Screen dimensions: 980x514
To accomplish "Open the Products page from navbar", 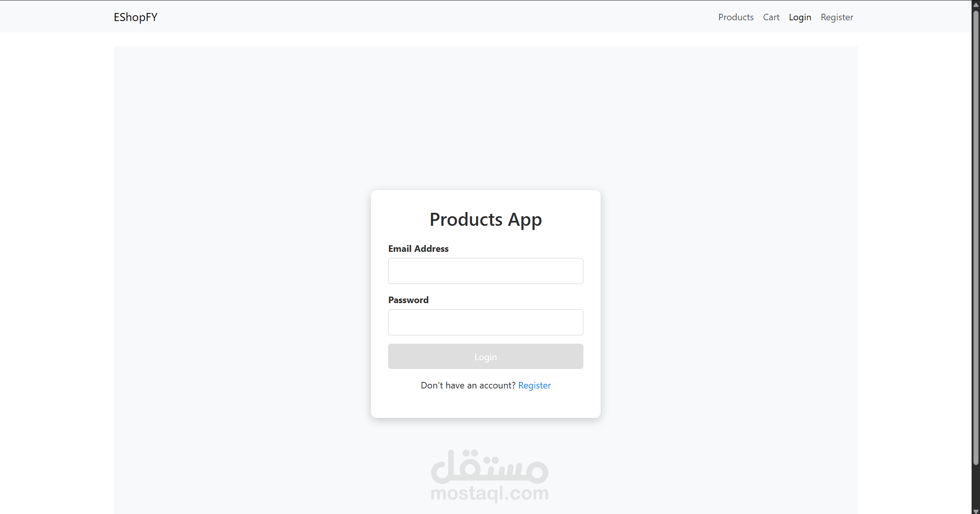I will pos(735,17).
